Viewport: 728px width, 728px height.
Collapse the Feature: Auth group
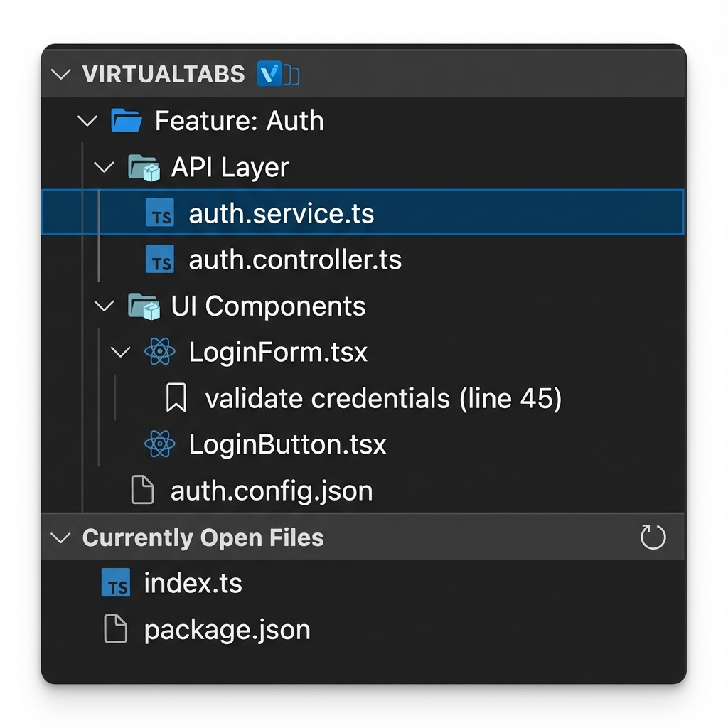click(87, 121)
